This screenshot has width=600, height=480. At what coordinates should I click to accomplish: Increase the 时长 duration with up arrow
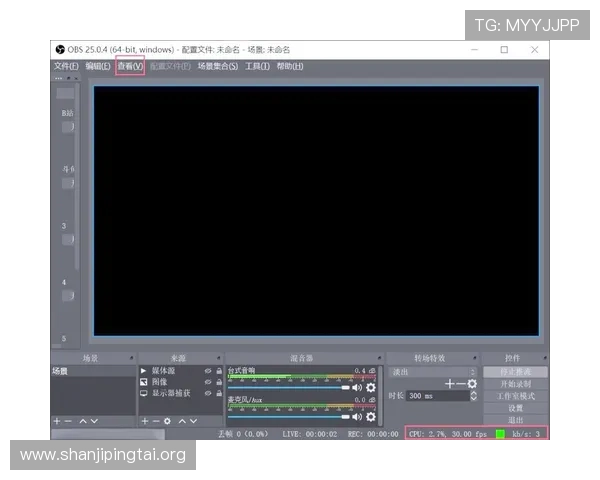(473, 393)
